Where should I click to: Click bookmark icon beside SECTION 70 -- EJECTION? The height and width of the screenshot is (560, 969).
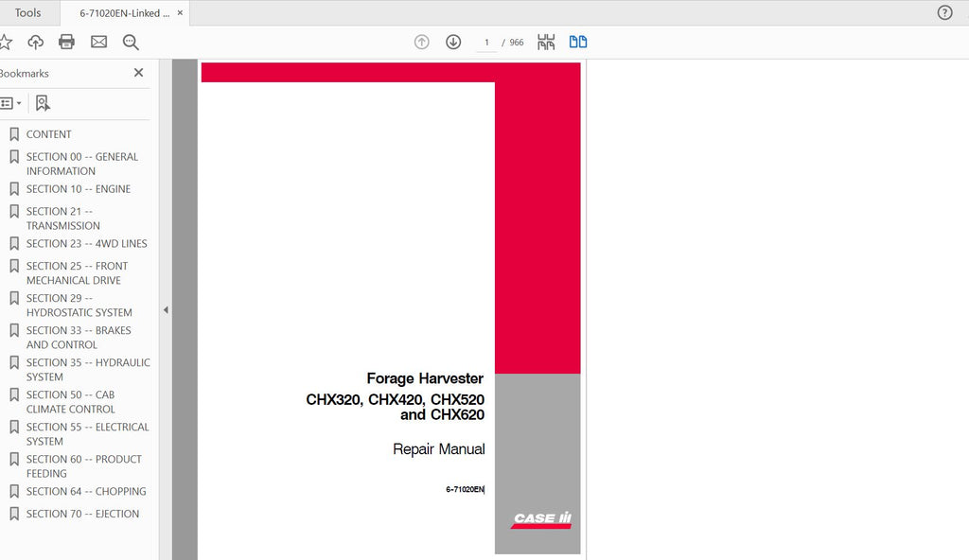14,513
